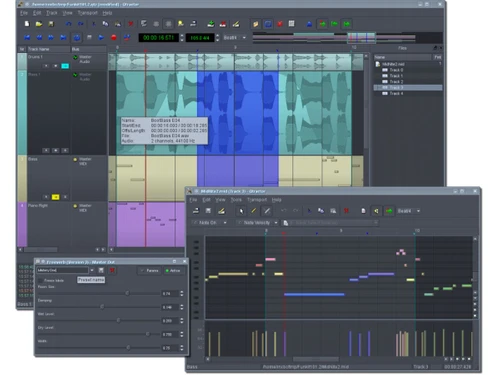Step the tempo spin box up
500x375 pixels.
tap(218, 36)
